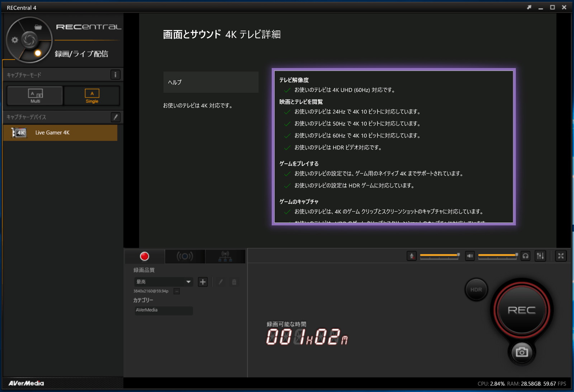Open details for 3840x2160@59.94p via ellipsis
The height and width of the screenshot is (392, 574).
click(x=177, y=291)
